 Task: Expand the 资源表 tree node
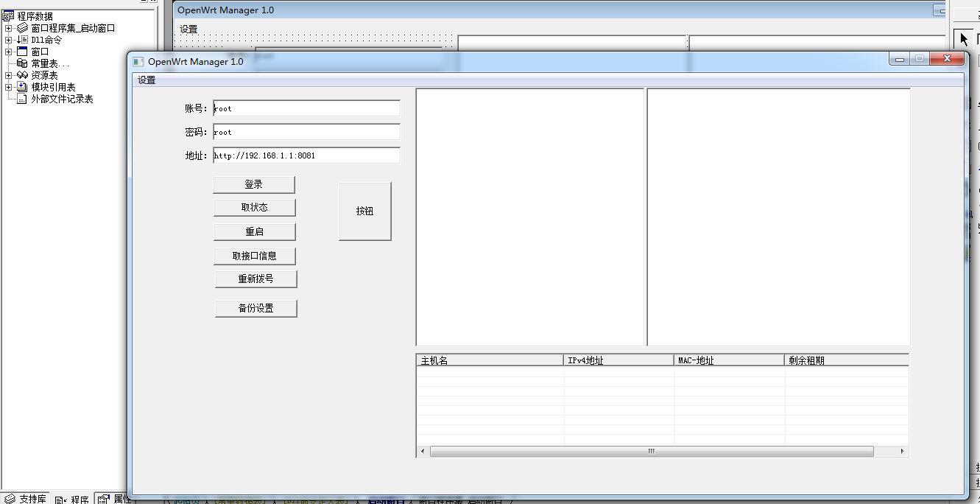coord(8,75)
